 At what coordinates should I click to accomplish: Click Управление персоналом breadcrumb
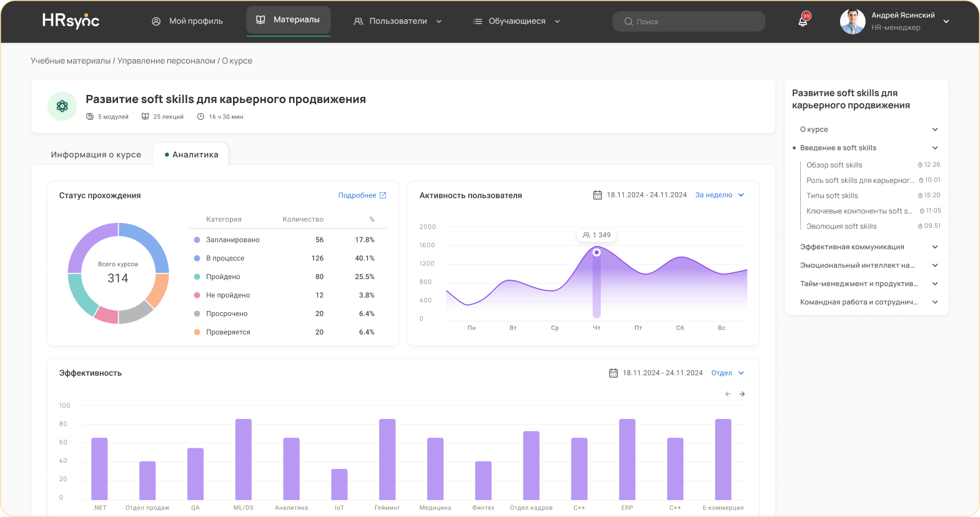coord(166,61)
